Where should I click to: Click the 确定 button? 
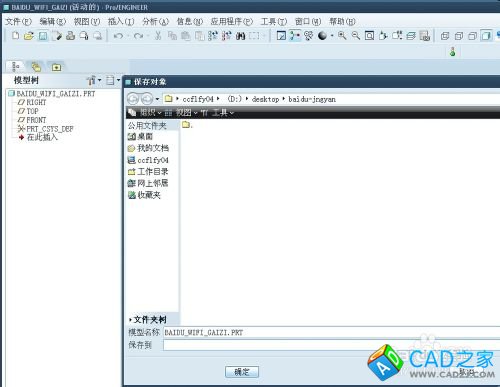point(242,372)
